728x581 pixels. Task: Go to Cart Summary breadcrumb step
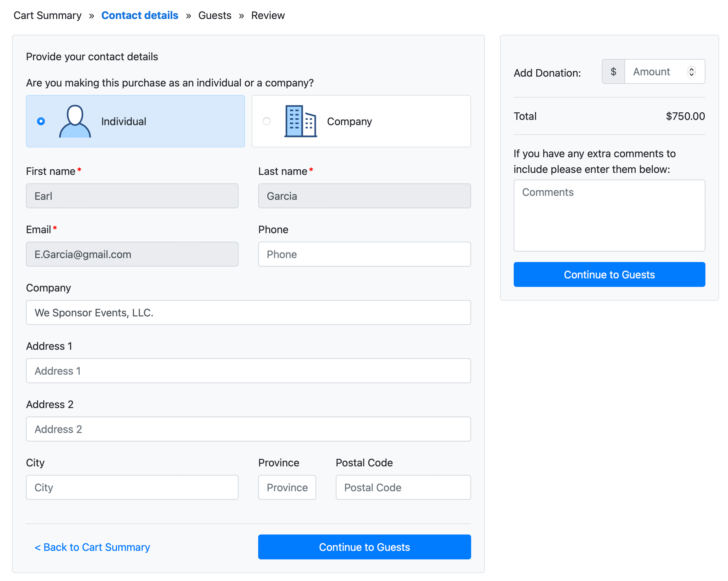(47, 15)
